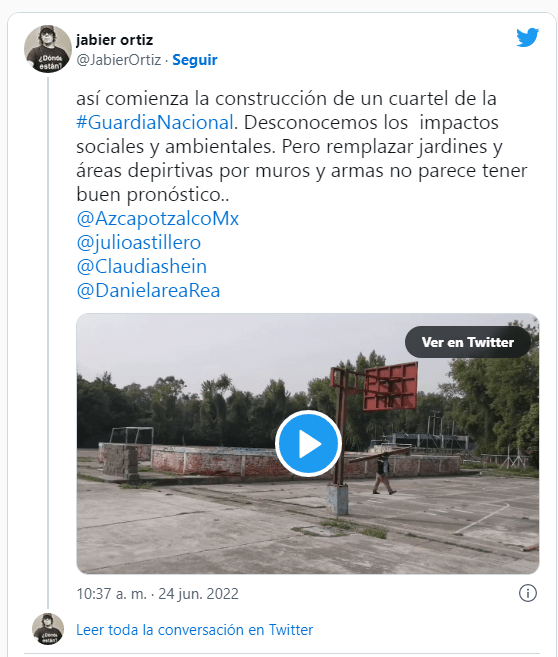The width and height of the screenshot is (558, 657).
Task: Click the Twitter bird logo icon
Action: (527, 37)
